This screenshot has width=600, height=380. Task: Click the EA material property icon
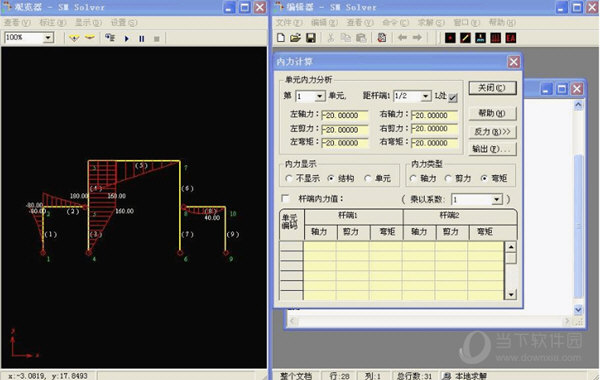pyautogui.click(x=511, y=38)
